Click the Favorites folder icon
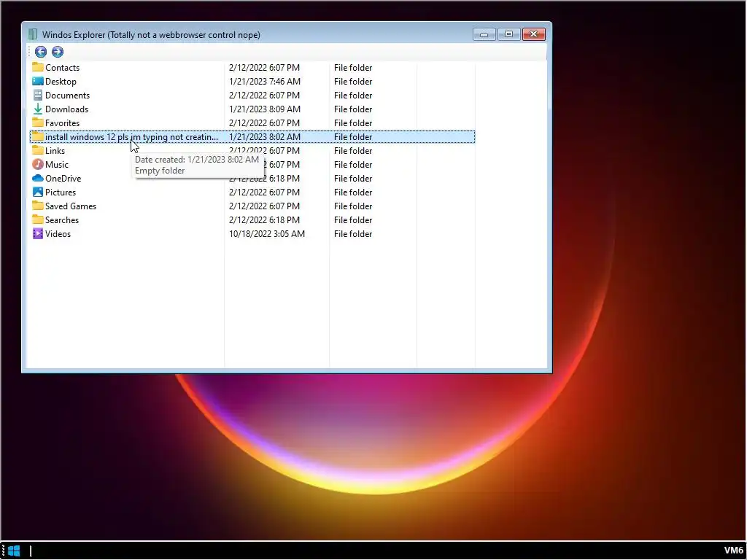747x560 pixels. point(38,122)
